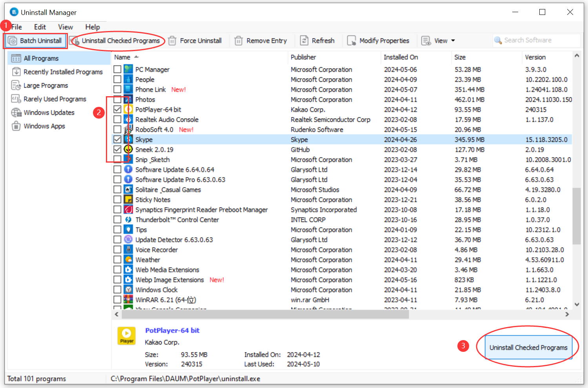Screen dimensions: 588x388
Task: Uncheck the Skype entry
Action: coord(117,139)
